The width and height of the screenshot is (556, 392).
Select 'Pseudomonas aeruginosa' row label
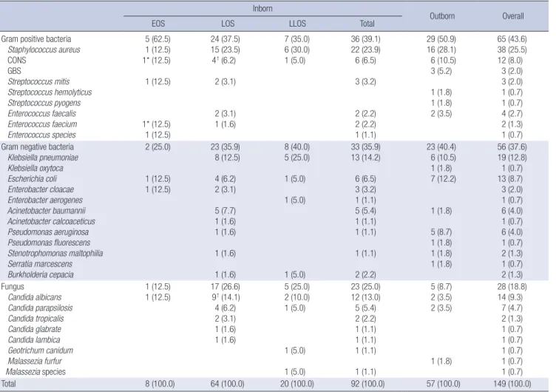pyautogui.click(x=48, y=232)
